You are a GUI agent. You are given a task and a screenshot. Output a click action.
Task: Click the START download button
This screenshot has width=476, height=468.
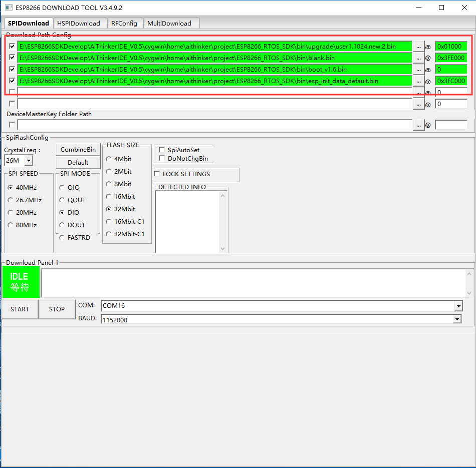[x=20, y=309]
